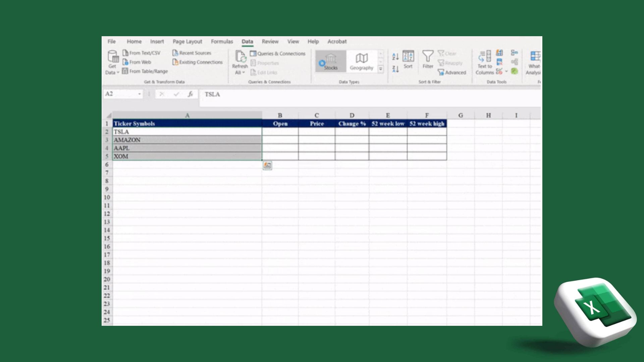Image resolution: width=644 pixels, height=362 pixels.
Task: Expand the Refresh All dropdown arrow
Action: coord(244,72)
